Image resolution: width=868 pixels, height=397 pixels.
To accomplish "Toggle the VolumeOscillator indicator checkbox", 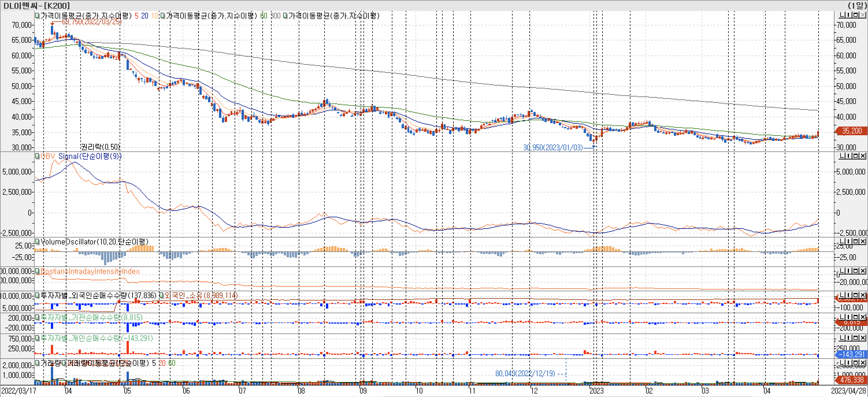I will tap(37, 241).
